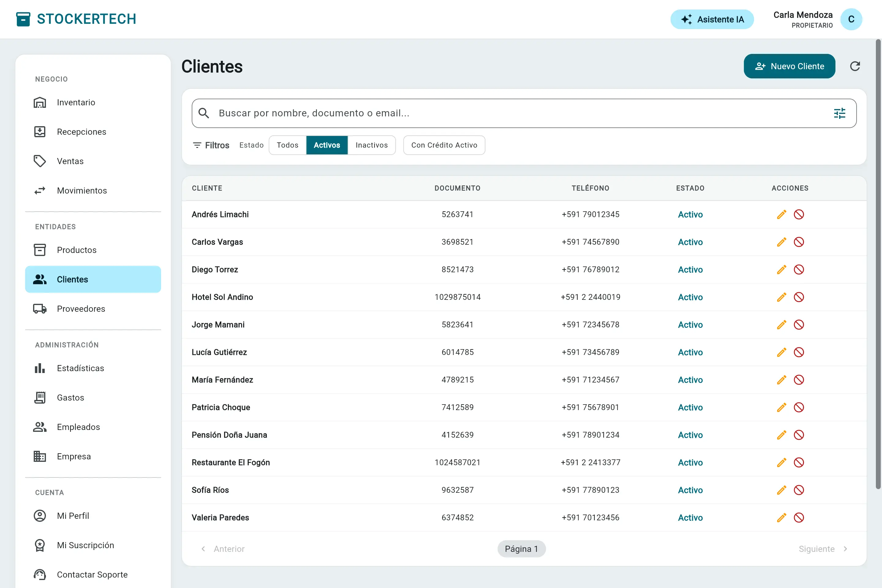Screen dimensions: 882x588
Task: Click Activo status for Sofía Ríos
Action: (690, 490)
